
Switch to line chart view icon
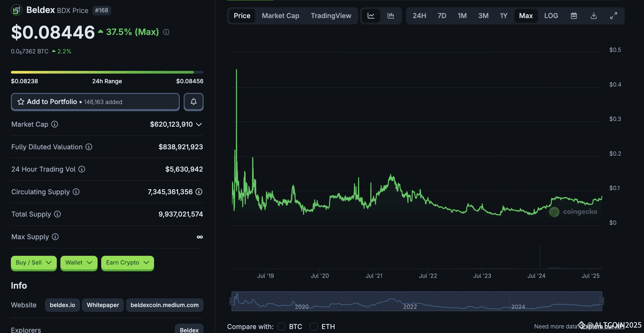tap(371, 16)
